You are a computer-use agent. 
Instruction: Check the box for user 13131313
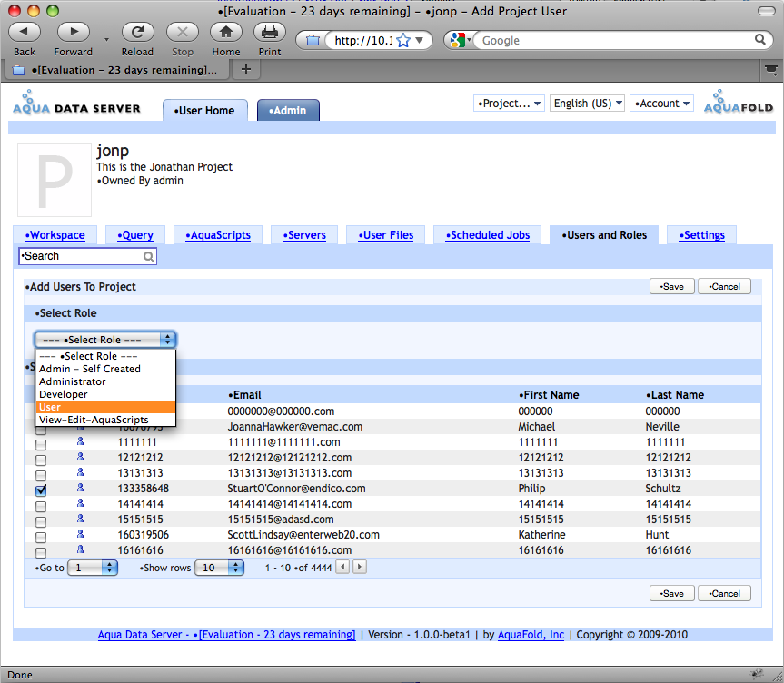[41, 476]
